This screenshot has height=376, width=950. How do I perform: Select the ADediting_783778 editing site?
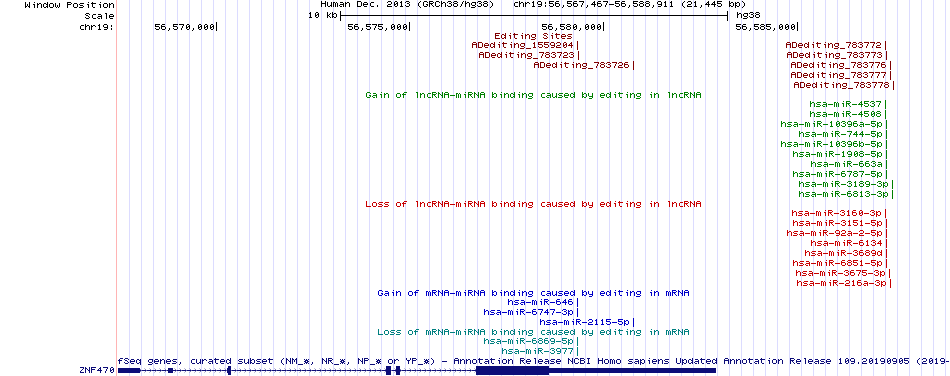click(844, 85)
